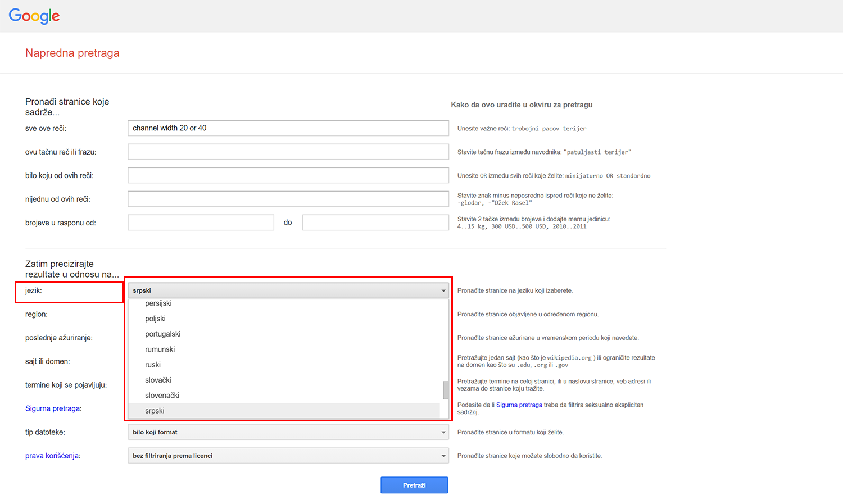Open the jezik dropdown showing srpski
The width and height of the screenshot is (843, 504).
[288, 290]
